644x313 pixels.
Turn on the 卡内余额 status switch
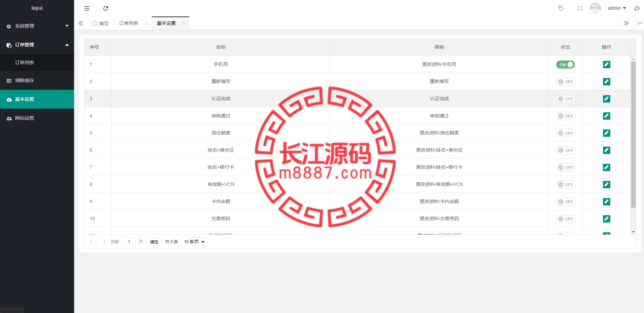tap(566, 202)
